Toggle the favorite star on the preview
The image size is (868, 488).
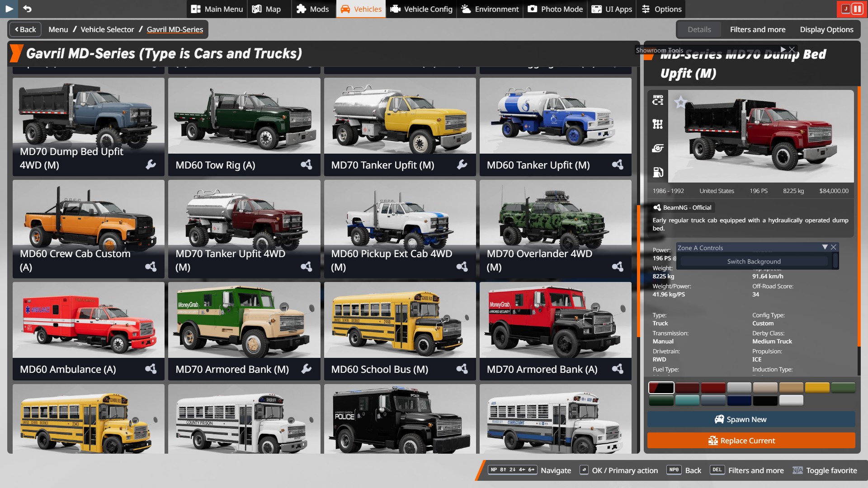[680, 103]
